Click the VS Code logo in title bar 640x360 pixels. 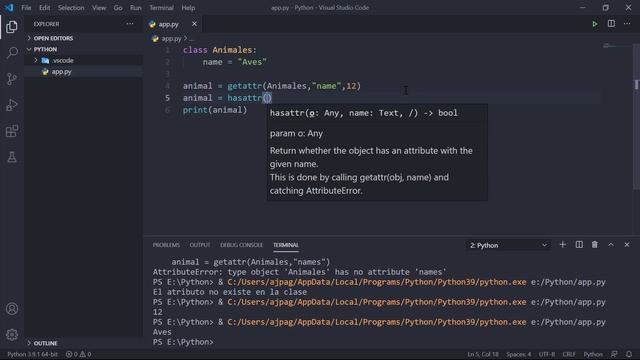pos(9,7)
